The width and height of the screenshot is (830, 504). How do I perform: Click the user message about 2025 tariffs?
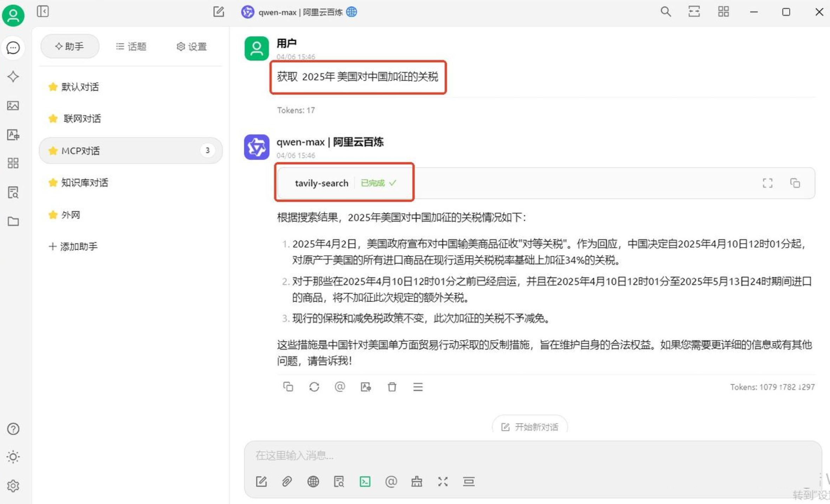point(358,77)
